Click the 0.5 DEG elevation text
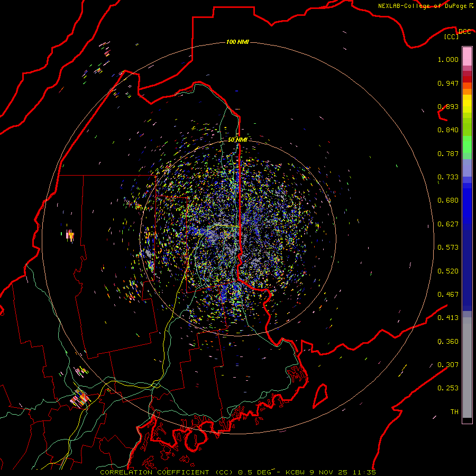The image size is (476, 476). click(254, 472)
